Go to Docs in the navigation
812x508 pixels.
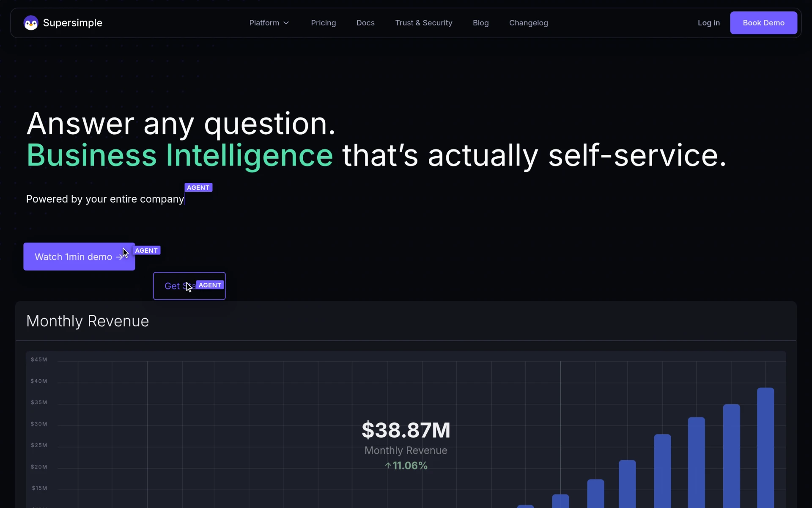tap(365, 23)
